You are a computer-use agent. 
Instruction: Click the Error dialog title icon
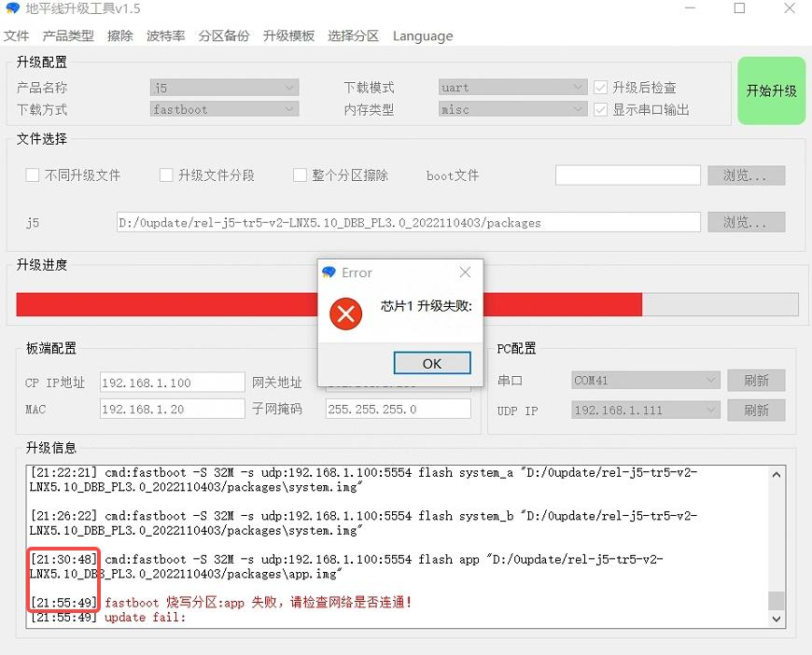pos(329,272)
